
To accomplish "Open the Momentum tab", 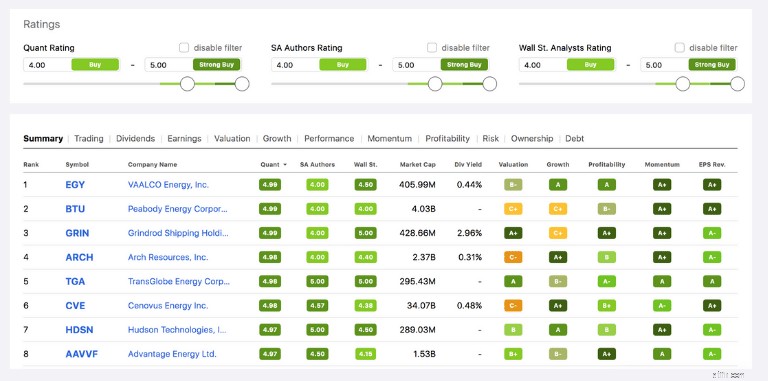I will click(389, 139).
